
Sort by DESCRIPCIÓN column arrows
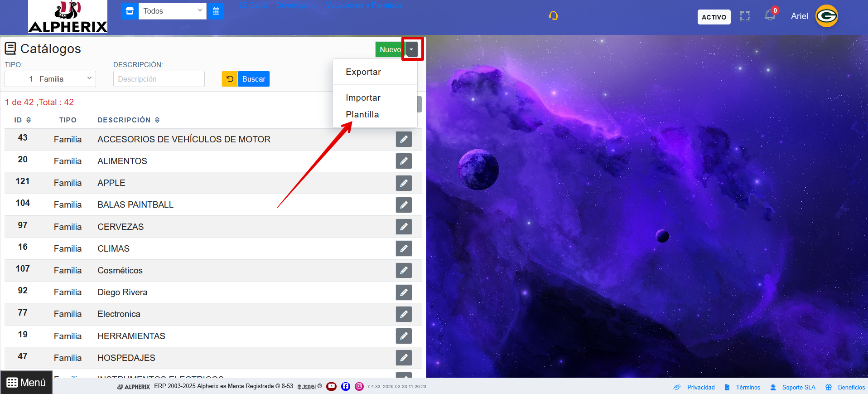(x=157, y=120)
